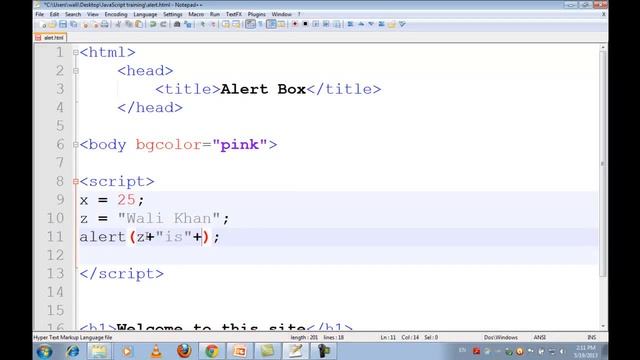Open the Window menu
Screen dimensions: 640x360
(282, 14)
